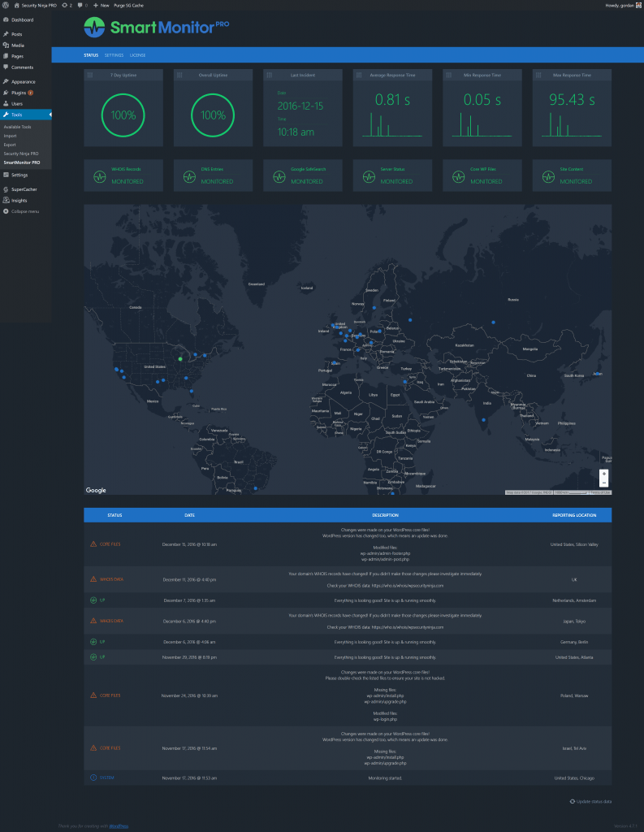Click Server Status monitored pulse icon
The height and width of the screenshot is (832, 644).
coord(369,176)
